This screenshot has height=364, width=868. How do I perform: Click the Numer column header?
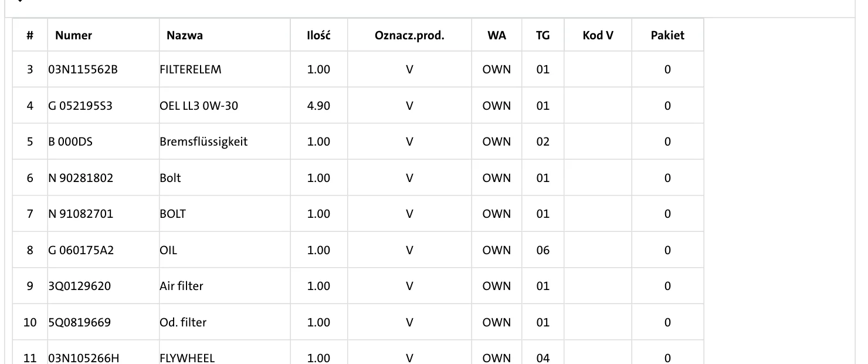[73, 35]
